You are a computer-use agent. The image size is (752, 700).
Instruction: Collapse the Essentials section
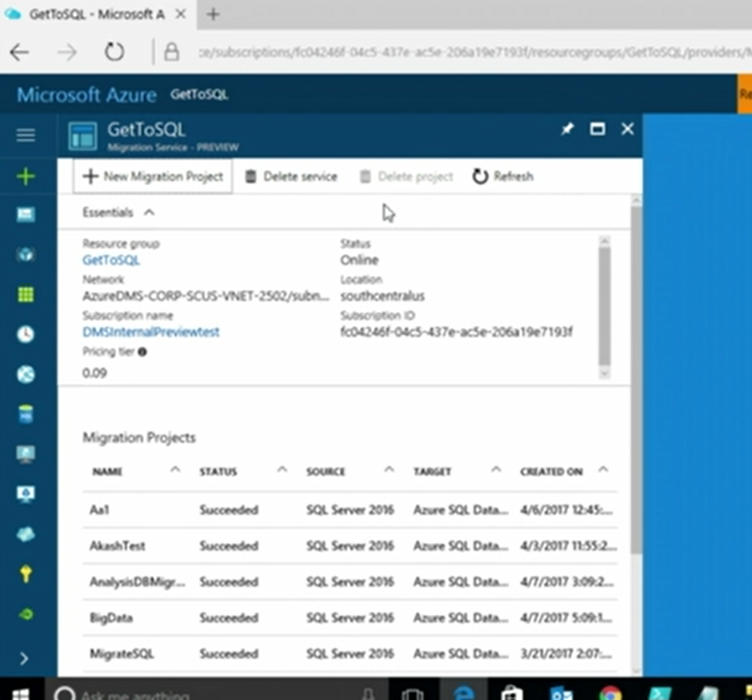point(118,212)
